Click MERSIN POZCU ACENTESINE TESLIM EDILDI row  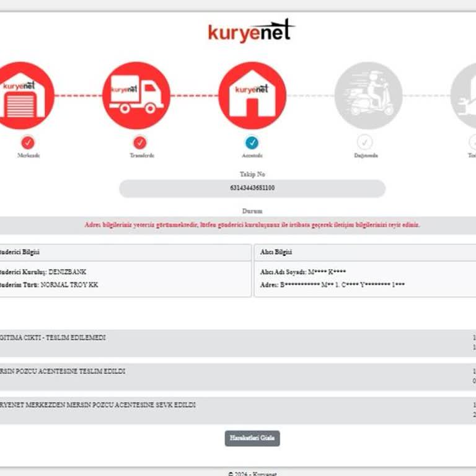tap(238, 377)
